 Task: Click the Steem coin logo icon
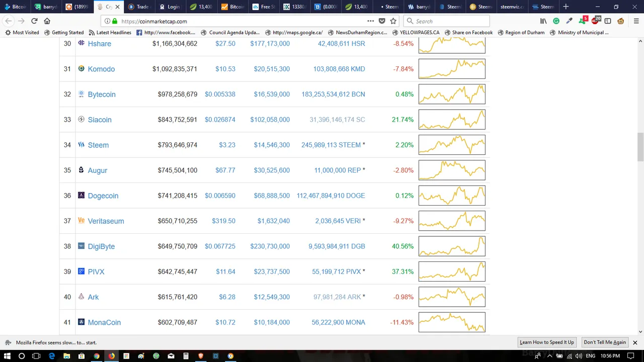click(x=81, y=144)
